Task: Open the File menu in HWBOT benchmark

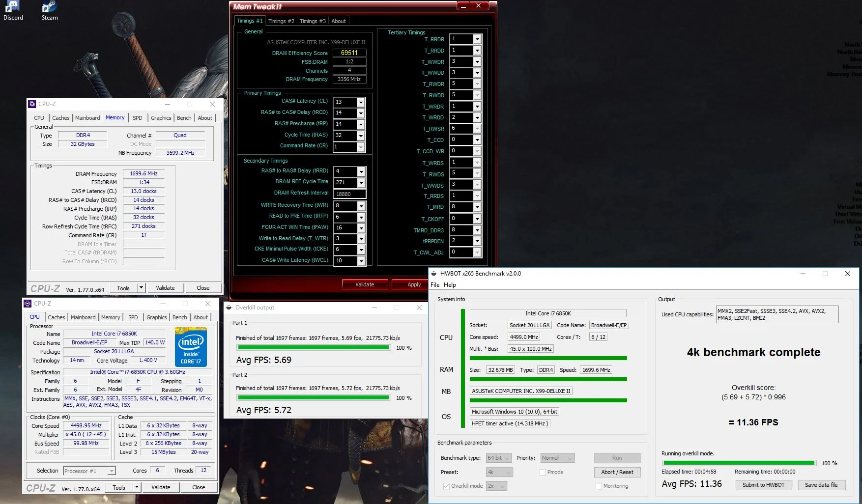Action: pyautogui.click(x=435, y=285)
